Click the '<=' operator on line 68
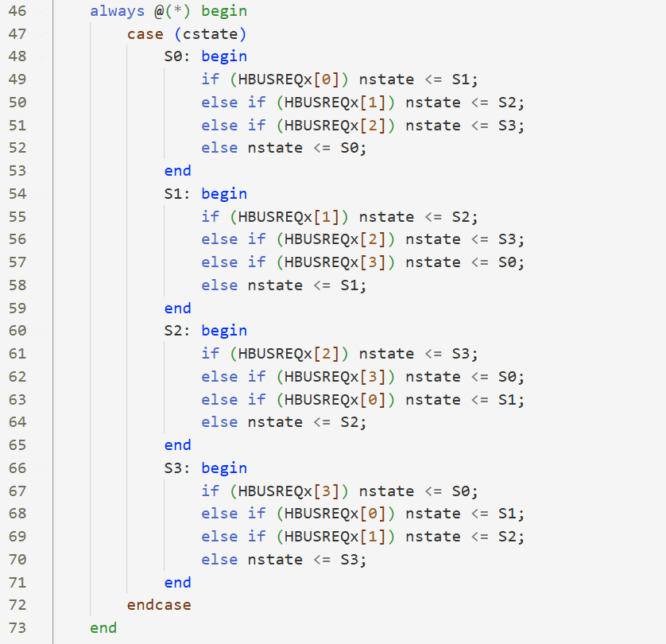The image size is (666, 644). (479, 513)
